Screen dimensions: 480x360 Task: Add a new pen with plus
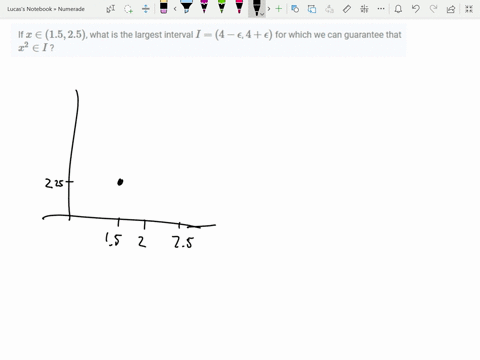(279, 9)
